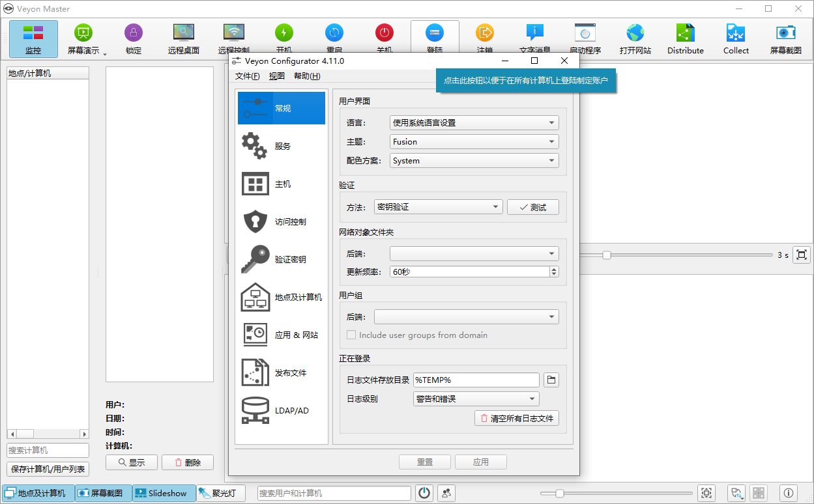Click the powered-on computers filter icon
This screenshot has width=814, height=504.
424,493
